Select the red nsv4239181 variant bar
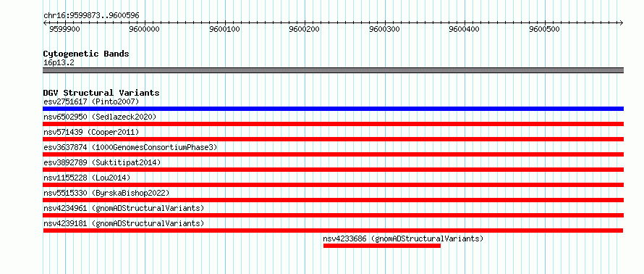Image resolution: width=644 pixels, height=274 pixels. (x=333, y=231)
